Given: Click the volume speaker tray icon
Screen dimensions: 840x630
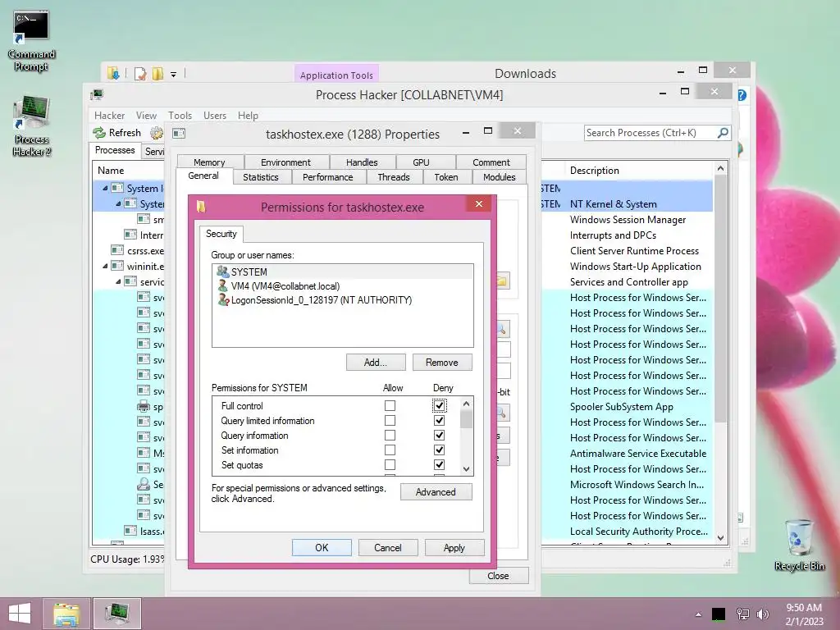Looking at the screenshot, I should (x=763, y=614).
